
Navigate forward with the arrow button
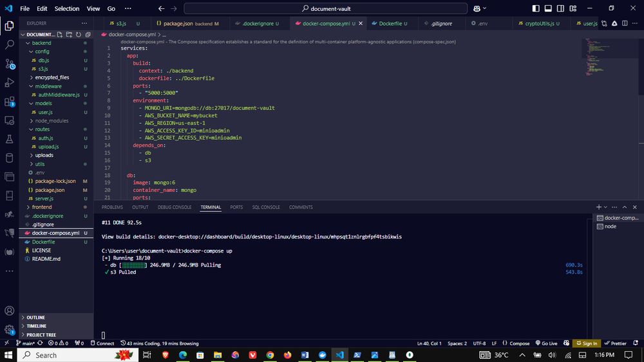click(x=174, y=8)
